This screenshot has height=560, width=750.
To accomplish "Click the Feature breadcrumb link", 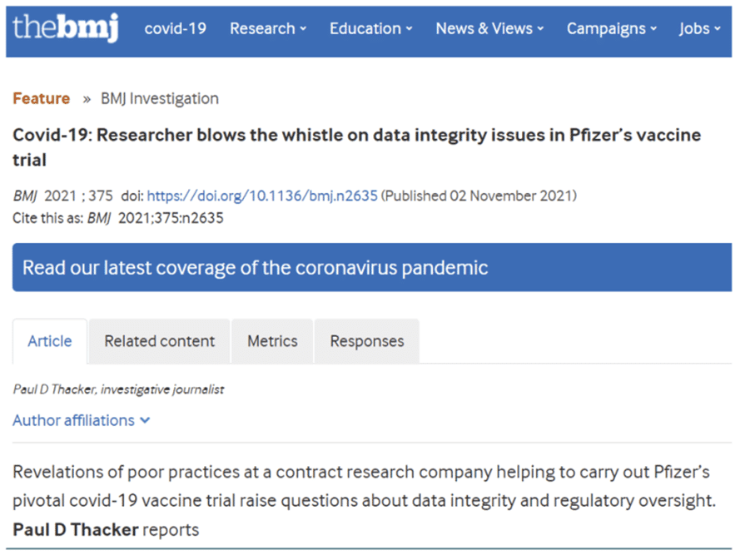I will (x=41, y=98).
